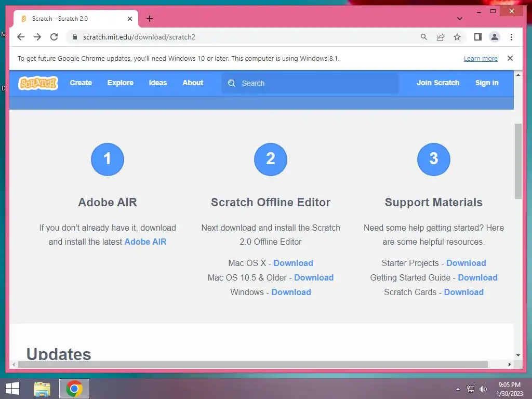Image resolution: width=532 pixels, height=399 pixels.
Task: Open the Chrome side panel icon
Action: tap(478, 37)
